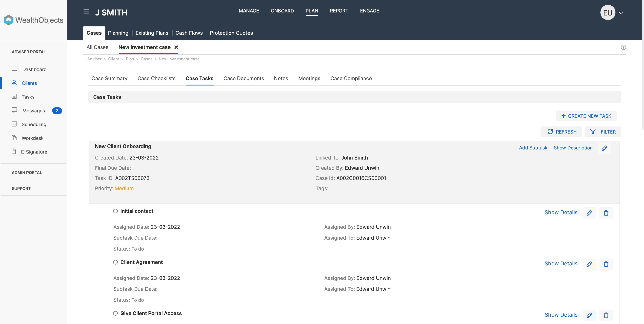The image size is (644, 324).
Task: Refresh the case tasks list
Action: click(x=562, y=132)
